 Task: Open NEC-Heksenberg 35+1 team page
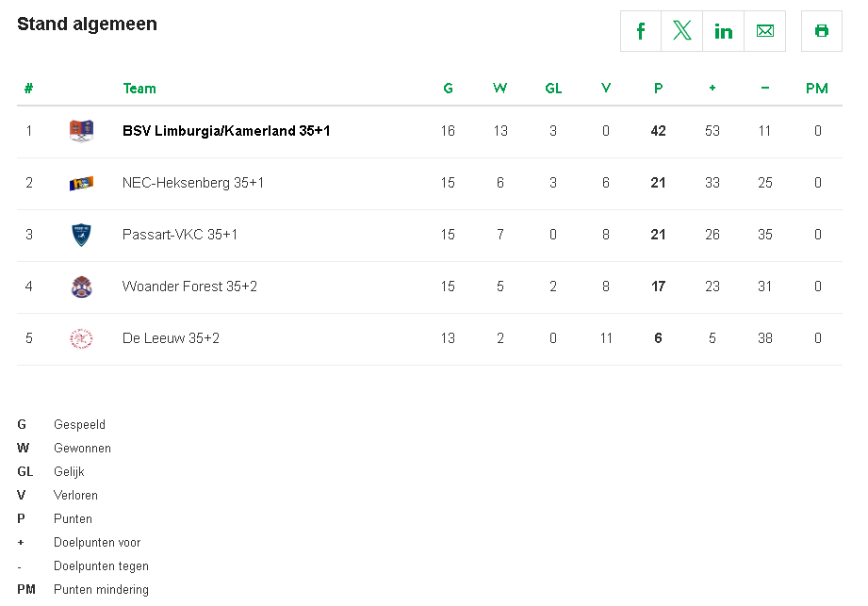pos(193,183)
